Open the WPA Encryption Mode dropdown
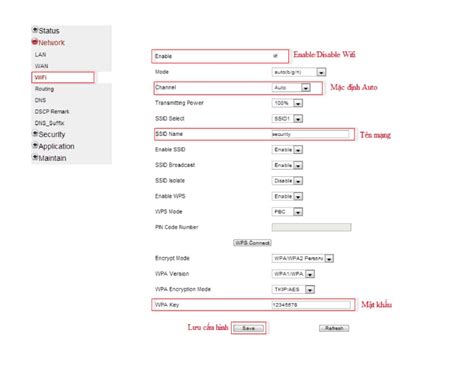Viewport: 474px width, 365px height. click(x=293, y=289)
